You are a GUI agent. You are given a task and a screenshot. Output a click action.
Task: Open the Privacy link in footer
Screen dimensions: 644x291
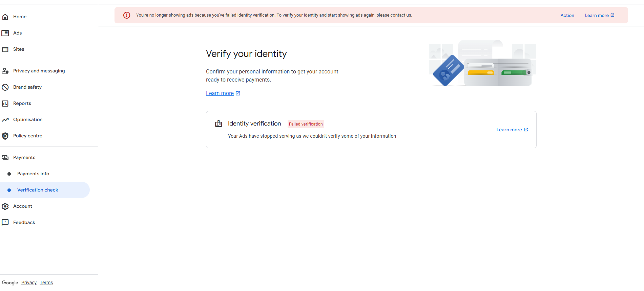(x=29, y=283)
